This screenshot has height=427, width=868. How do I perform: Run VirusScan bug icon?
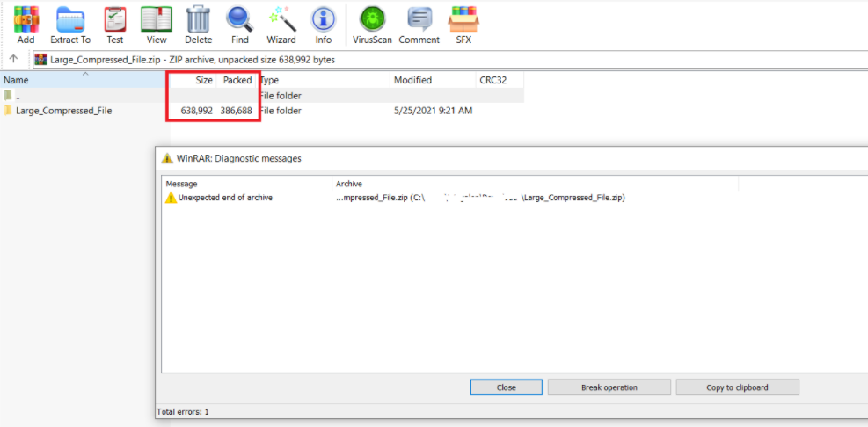[373, 25]
